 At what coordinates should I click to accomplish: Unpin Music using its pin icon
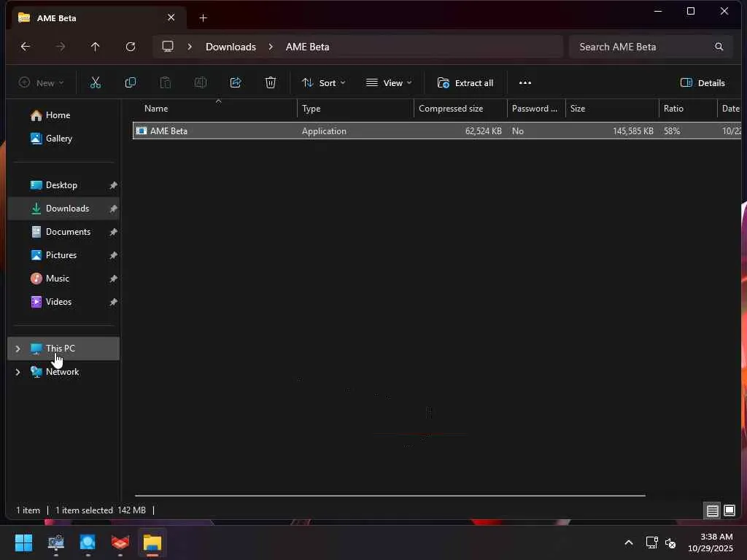click(113, 279)
